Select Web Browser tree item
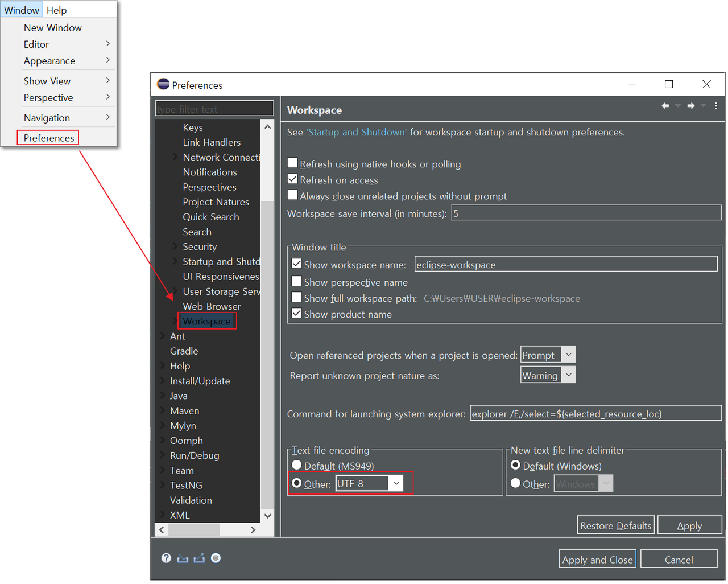Screen dimensions: 728x584 [x=212, y=306]
